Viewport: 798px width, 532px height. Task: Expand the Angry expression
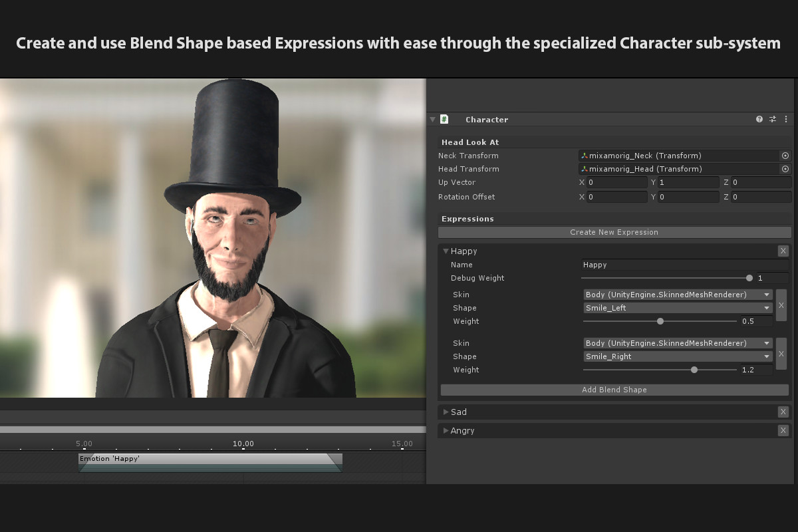446,431
